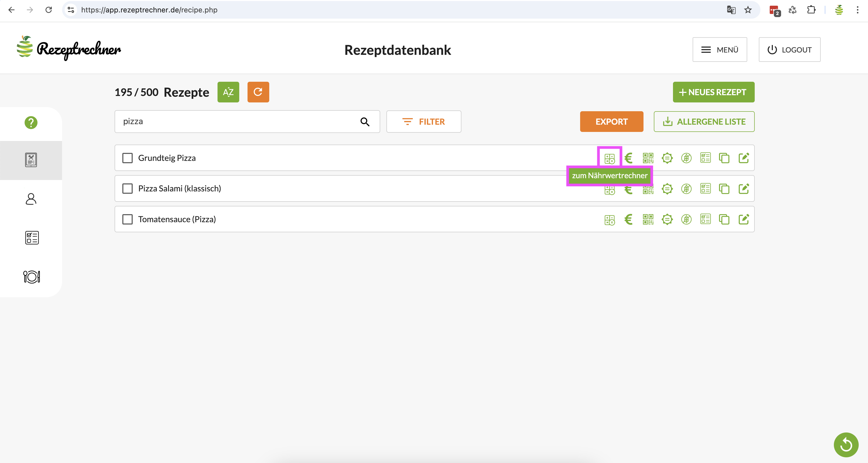Download the ALLERGENE LISTE
868x463 pixels.
click(704, 122)
